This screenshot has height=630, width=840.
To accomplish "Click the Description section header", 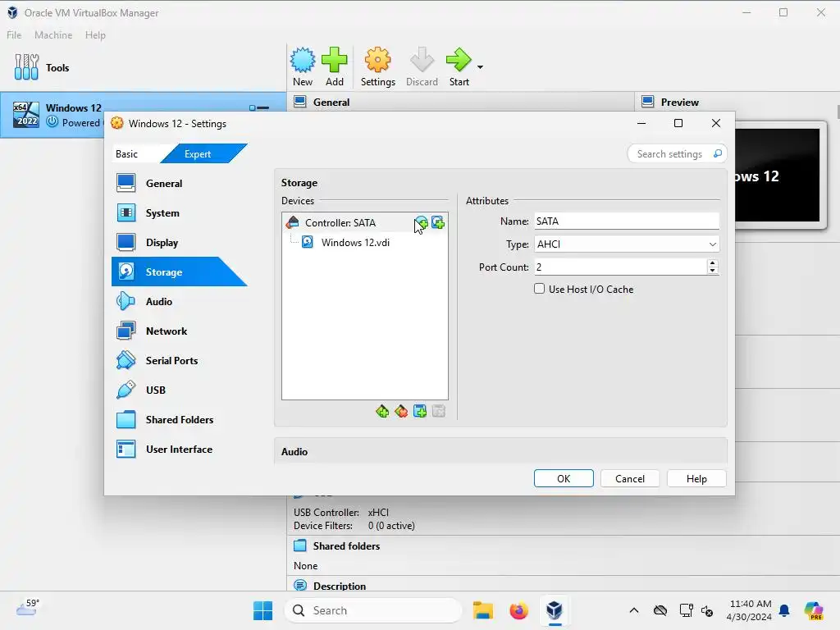I will point(339,586).
